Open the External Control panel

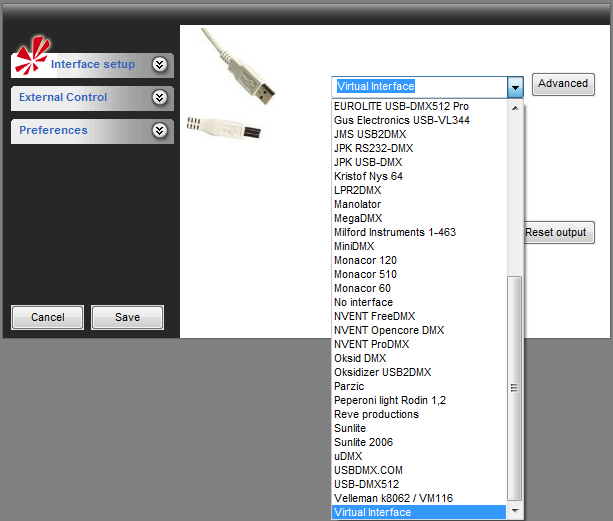click(x=92, y=98)
